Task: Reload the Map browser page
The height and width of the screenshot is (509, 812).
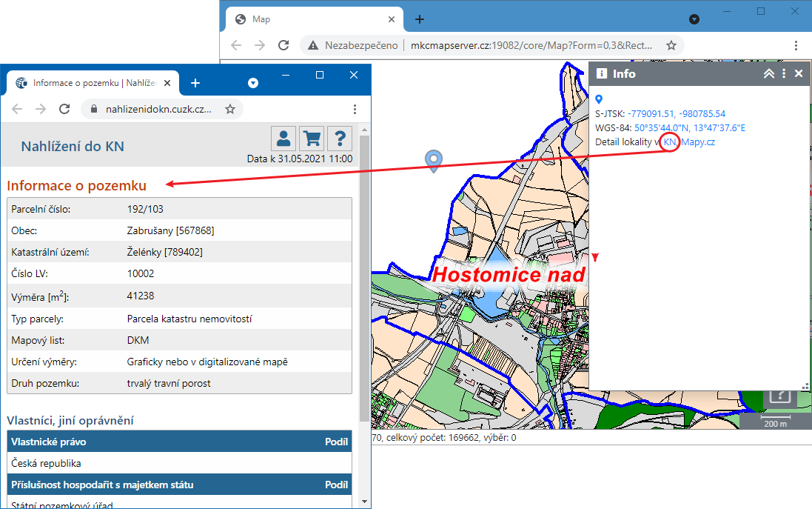Action: click(283, 45)
